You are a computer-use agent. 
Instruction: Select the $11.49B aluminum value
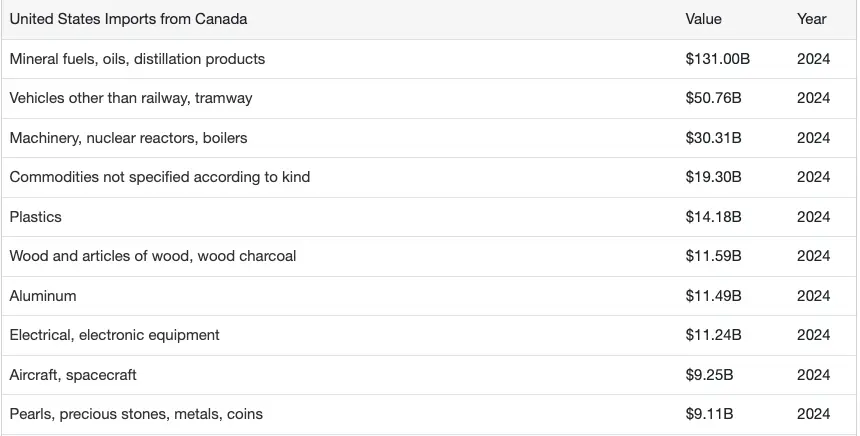[x=713, y=296]
